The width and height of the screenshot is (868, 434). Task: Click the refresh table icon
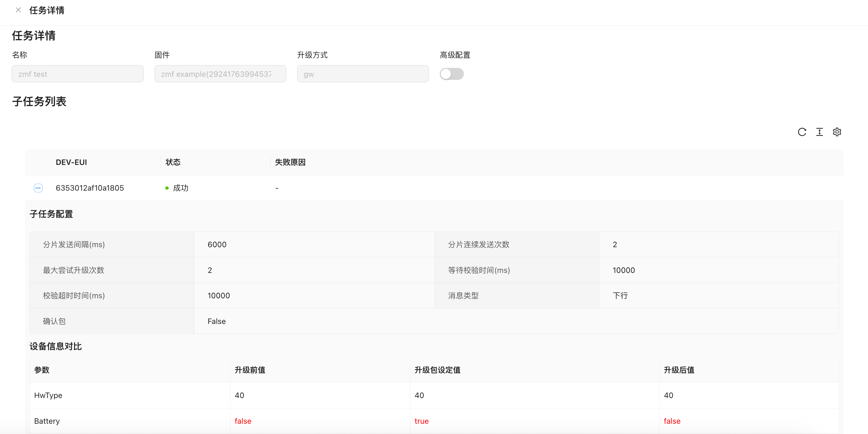[802, 132]
